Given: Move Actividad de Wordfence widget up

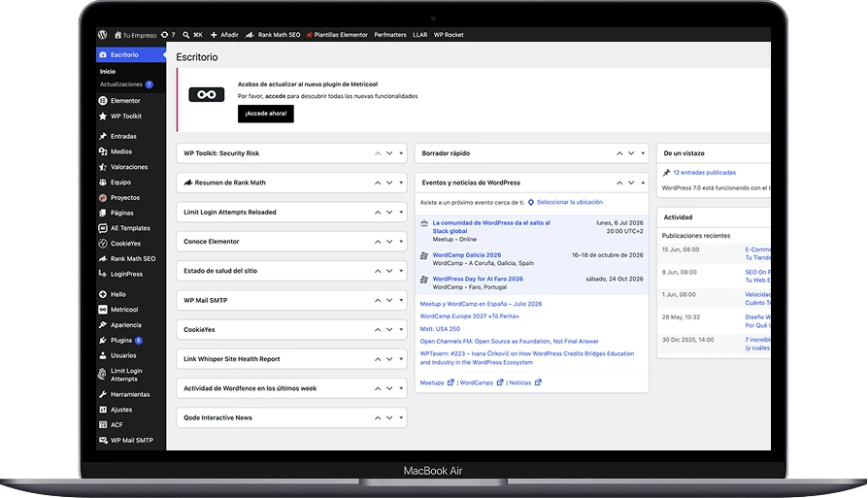Looking at the screenshot, I should pos(378,388).
